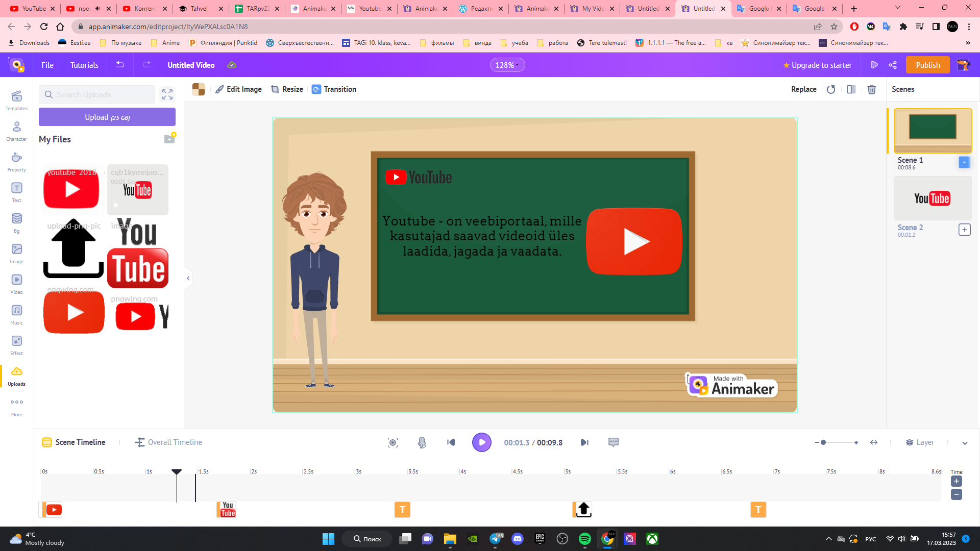Click the Upload (25 GB) button
This screenshot has width=980, height=551.
coord(107,117)
